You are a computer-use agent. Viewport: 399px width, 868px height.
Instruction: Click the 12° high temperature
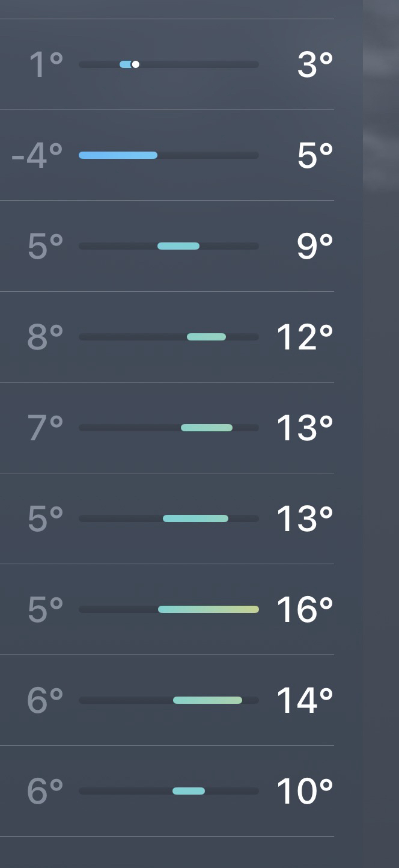pos(305,337)
